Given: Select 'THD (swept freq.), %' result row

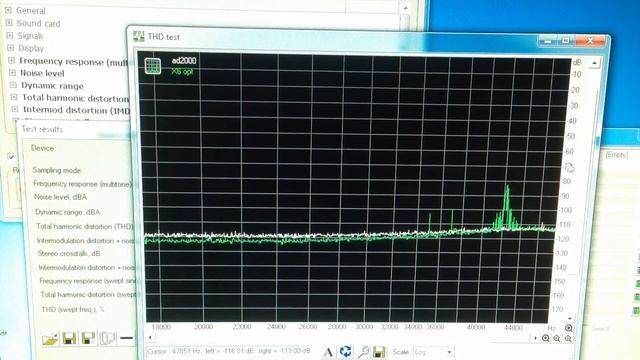Looking at the screenshot, I should pos(73,309).
